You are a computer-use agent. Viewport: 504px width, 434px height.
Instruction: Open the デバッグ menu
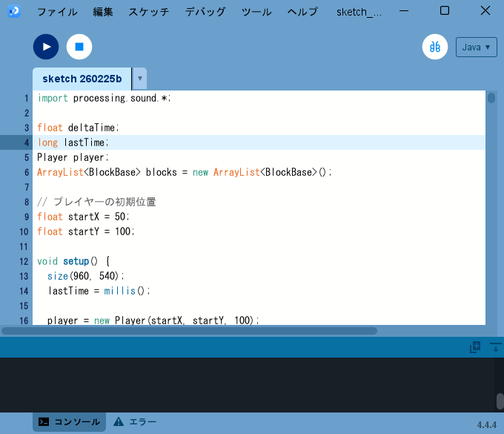pyautogui.click(x=206, y=12)
